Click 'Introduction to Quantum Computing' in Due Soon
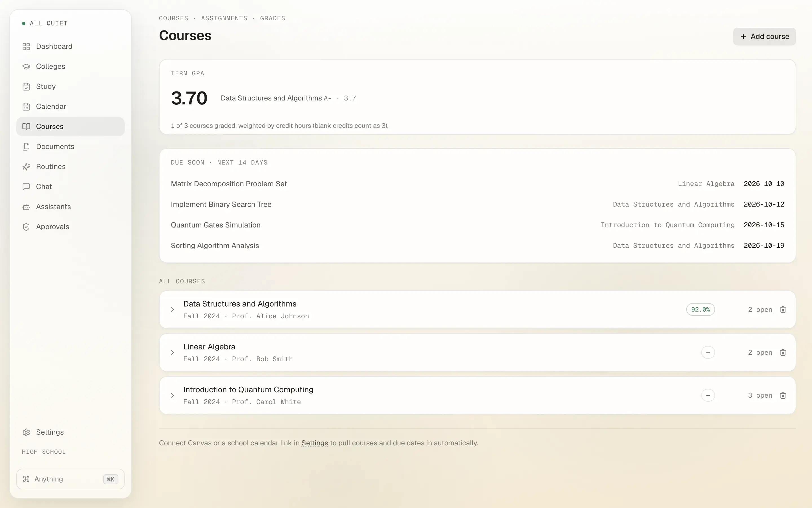812x508 pixels. click(x=667, y=225)
